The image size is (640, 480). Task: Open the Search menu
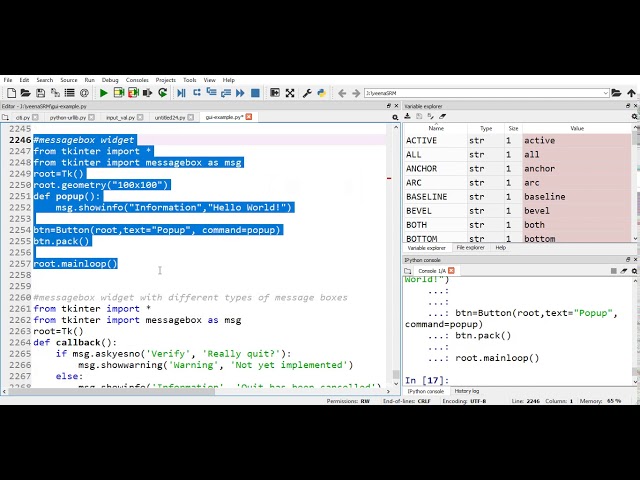44,80
